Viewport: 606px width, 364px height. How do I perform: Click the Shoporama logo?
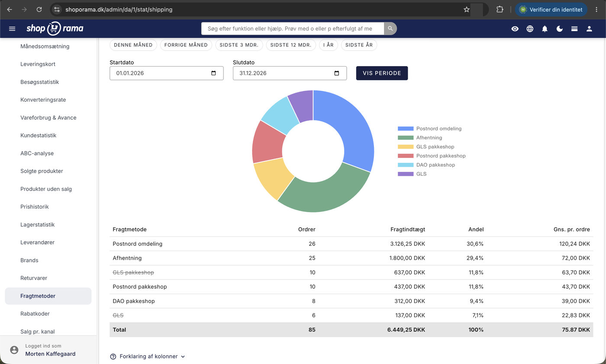[55, 29]
